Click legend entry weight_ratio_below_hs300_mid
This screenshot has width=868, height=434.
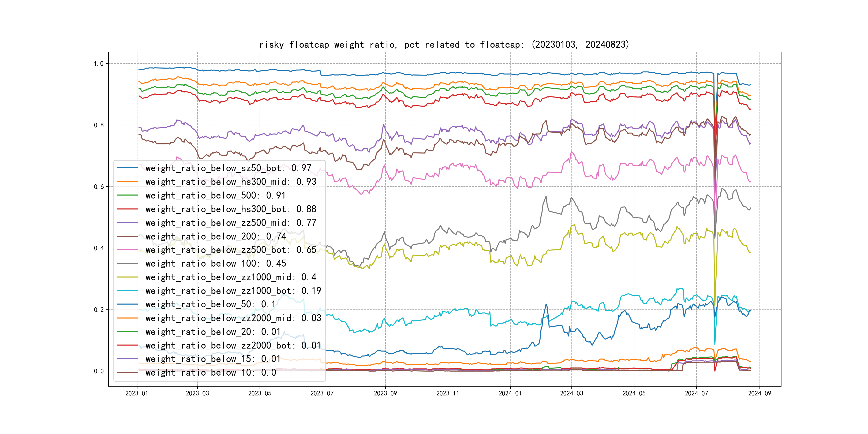(231, 182)
